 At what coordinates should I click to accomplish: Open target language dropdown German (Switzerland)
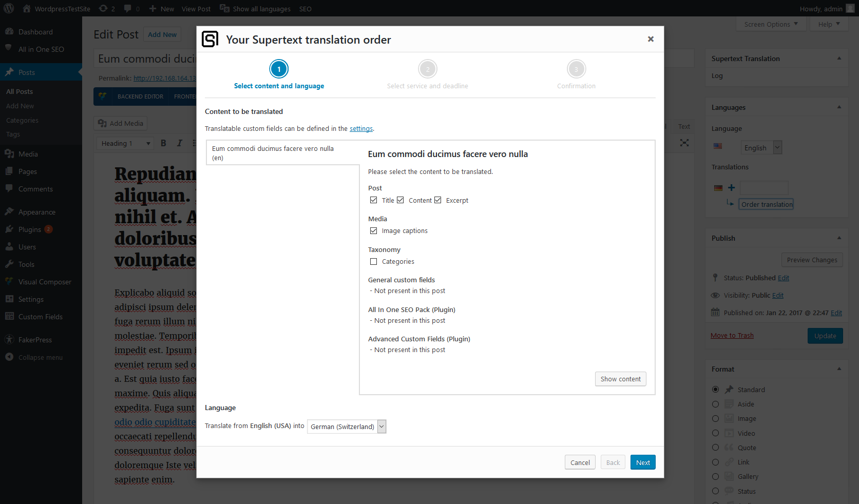[x=347, y=427]
